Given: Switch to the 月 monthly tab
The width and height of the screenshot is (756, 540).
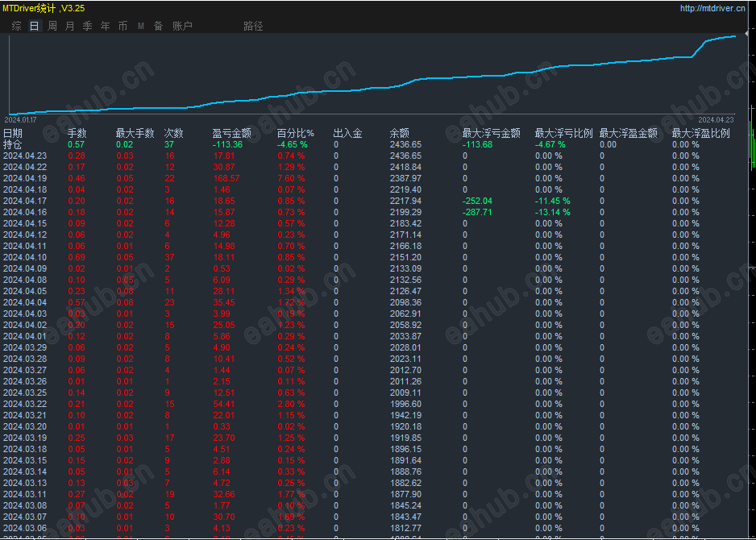Looking at the screenshot, I should coord(69,26).
